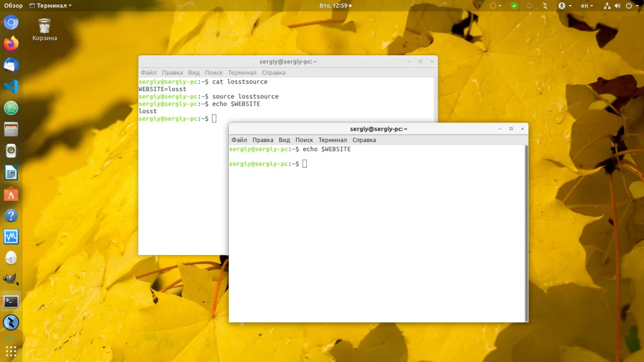Show applications grid button
This screenshot has height=362, width=644.
point(11,351)
